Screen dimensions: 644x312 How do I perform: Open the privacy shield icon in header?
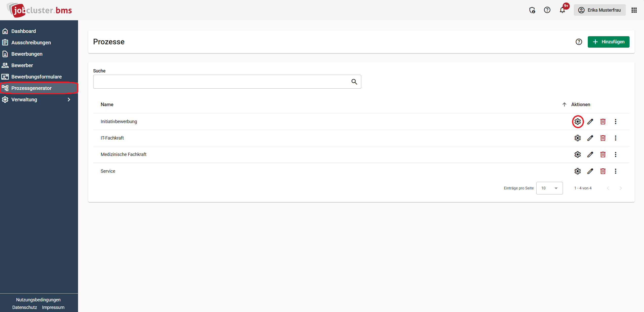coord(532,10)
